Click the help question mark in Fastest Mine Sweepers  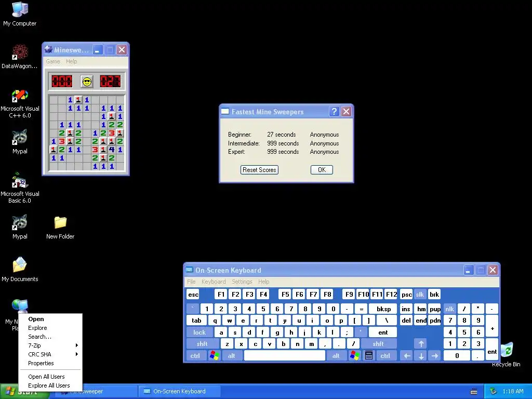334,112
